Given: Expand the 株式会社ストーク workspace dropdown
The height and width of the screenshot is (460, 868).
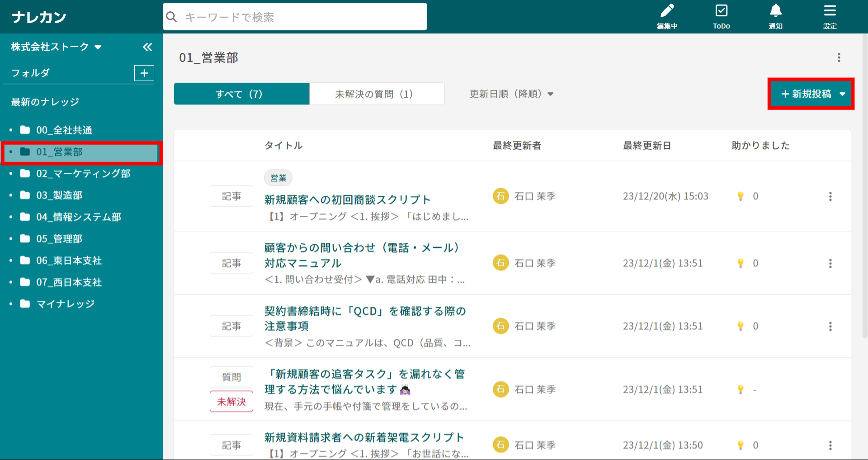Looking at the screenshot, I should [98, 47].
